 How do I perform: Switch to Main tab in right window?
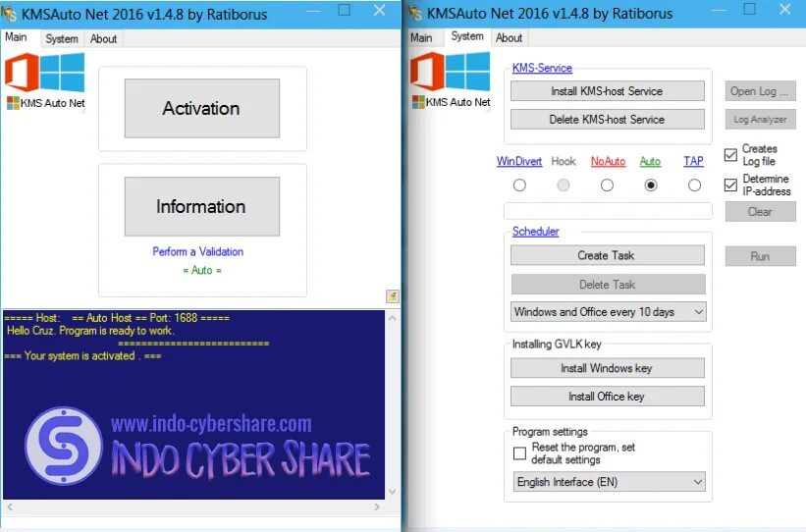point(421,37)
